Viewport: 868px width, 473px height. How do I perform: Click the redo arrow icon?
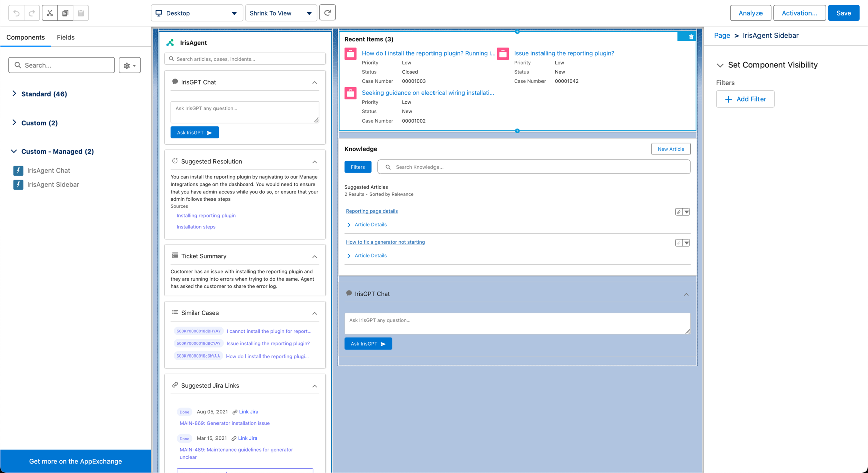(x=32, y=13)
